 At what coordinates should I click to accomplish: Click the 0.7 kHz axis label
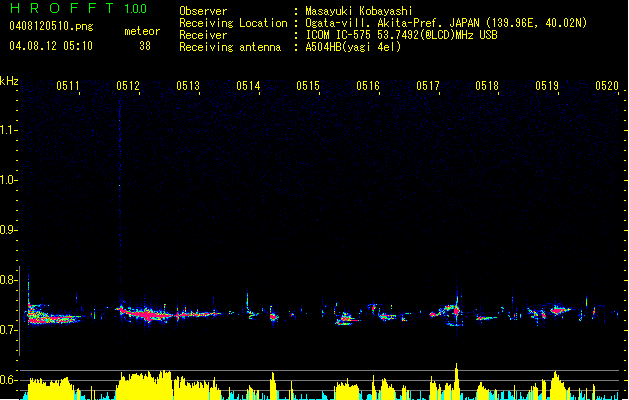tap(8, 330)
